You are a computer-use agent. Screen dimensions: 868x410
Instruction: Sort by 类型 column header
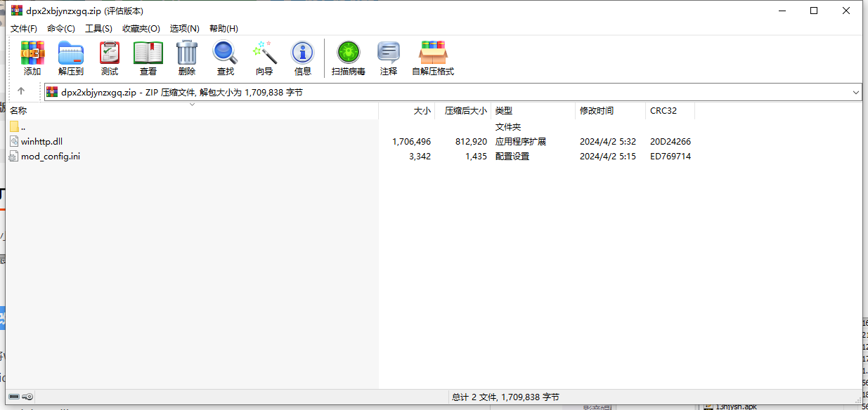[533, 110]
